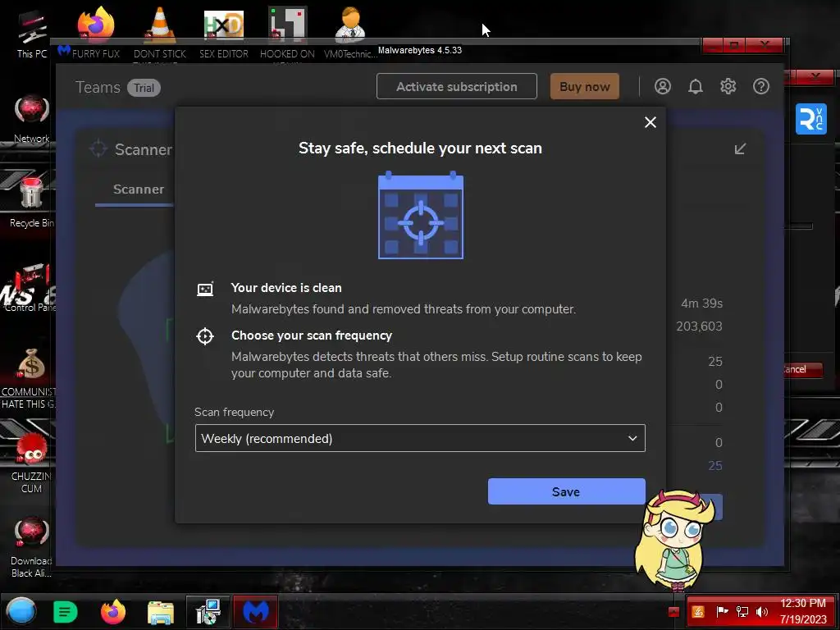840x630 pixels.
Task: Open the green notes taskbar app
Action: click(x=66, y=612)
